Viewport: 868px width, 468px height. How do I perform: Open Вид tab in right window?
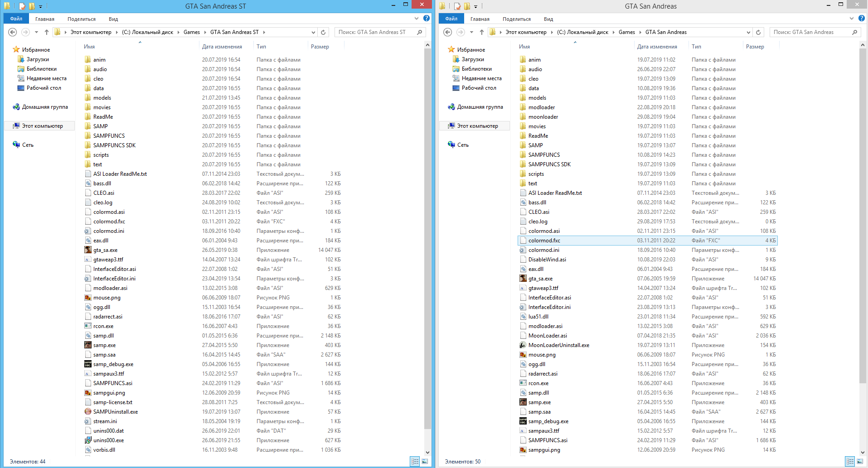548,19
